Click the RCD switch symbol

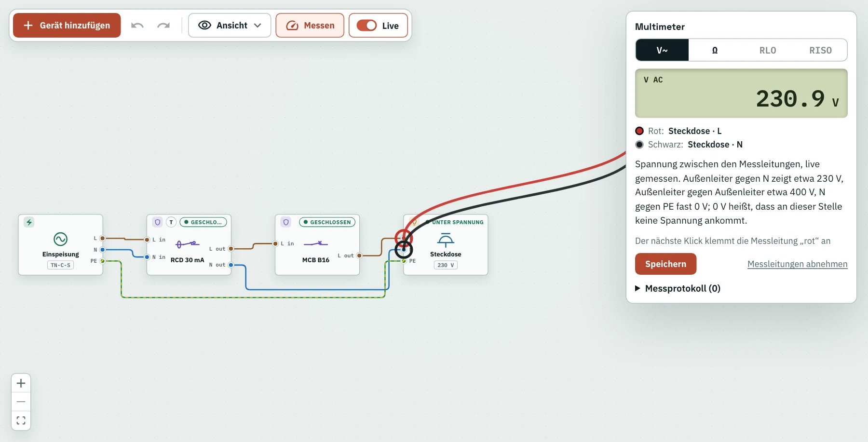point(187,244)
